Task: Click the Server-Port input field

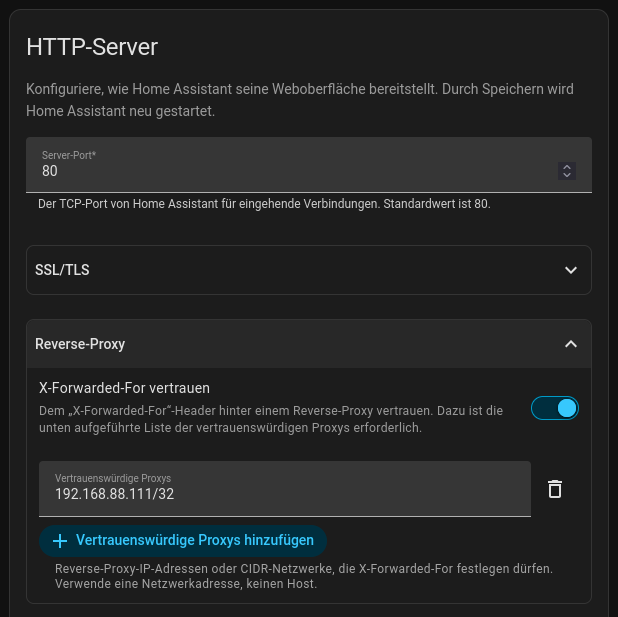Action: pyautogui.click(x=309, y=165)
